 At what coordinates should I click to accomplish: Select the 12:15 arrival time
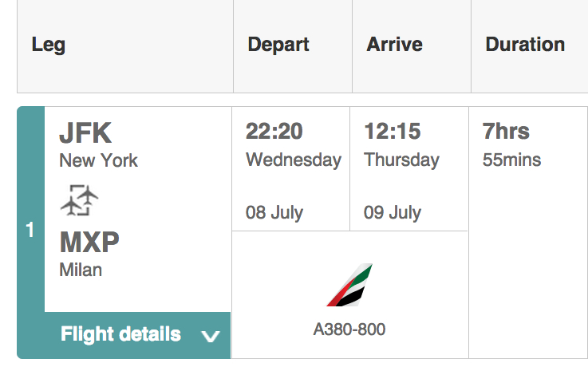coord(393,131)
